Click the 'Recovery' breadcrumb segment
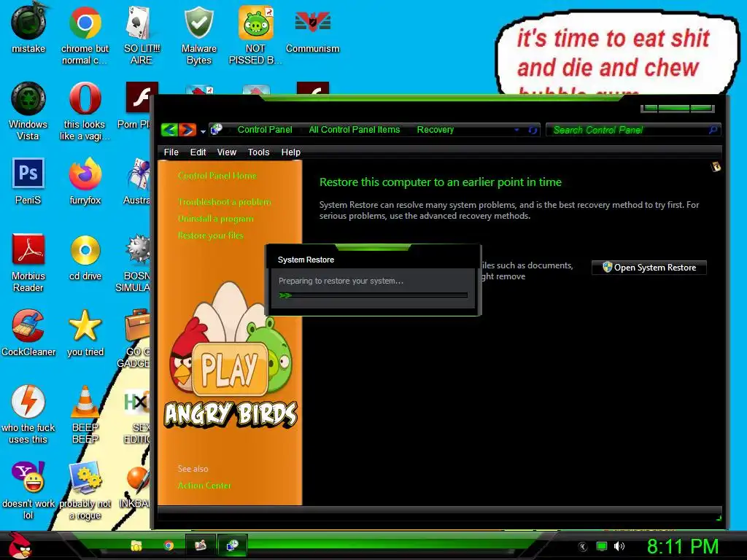The width and height of the screenshot is (747, 560). point(436,130)
